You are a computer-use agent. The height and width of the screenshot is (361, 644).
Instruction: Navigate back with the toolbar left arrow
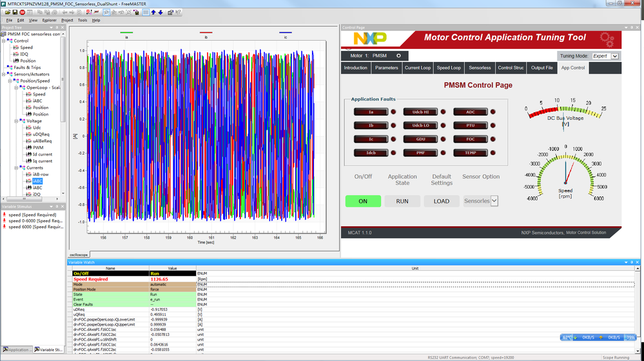65,12
